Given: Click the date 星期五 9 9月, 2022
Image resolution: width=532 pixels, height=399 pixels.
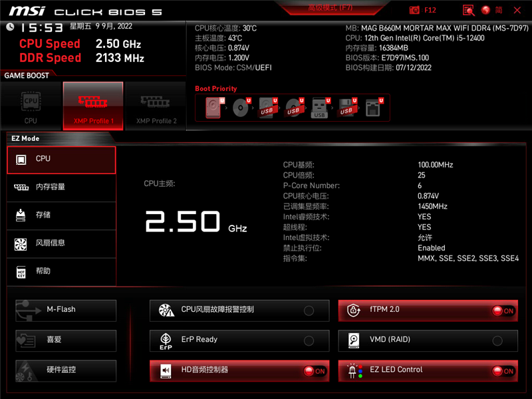Looking at the screenshot, I should pos(101,26).
